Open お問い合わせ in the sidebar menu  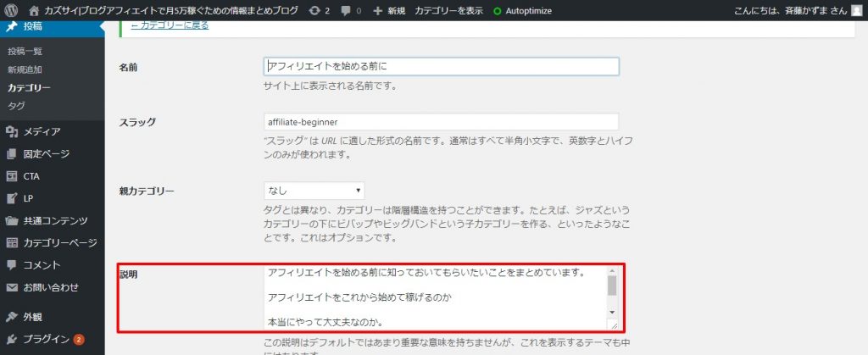[x=52, y=287]
